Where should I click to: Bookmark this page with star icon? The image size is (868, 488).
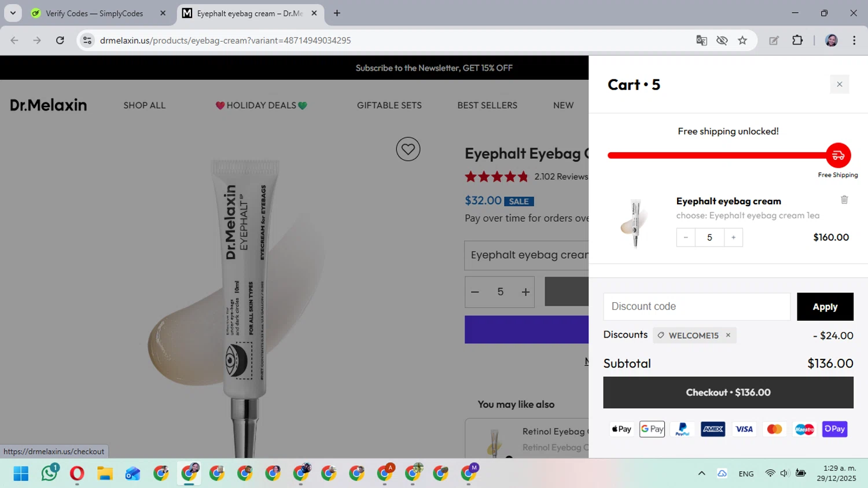(x=742, y=41)
